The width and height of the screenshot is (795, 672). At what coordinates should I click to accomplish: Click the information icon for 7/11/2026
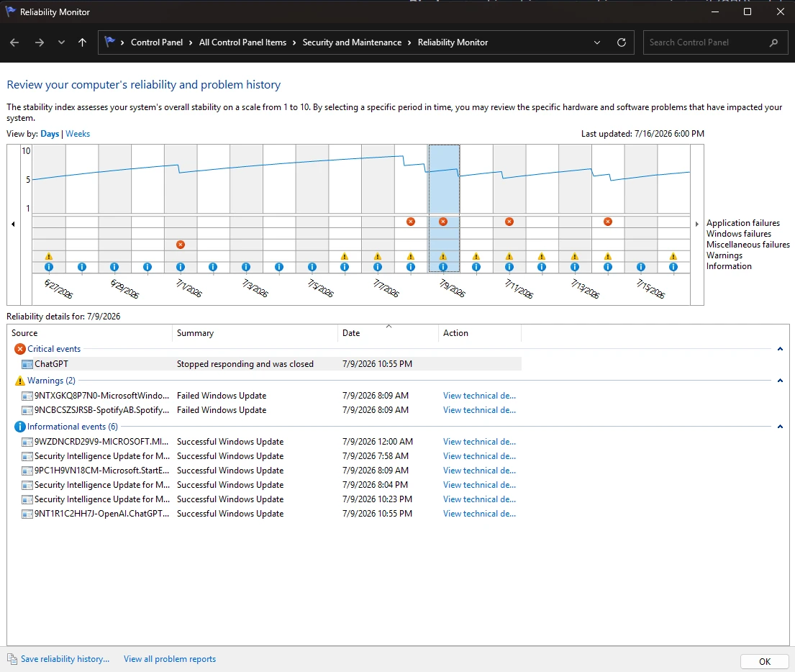pyautogui.click(x=509, y=267)
